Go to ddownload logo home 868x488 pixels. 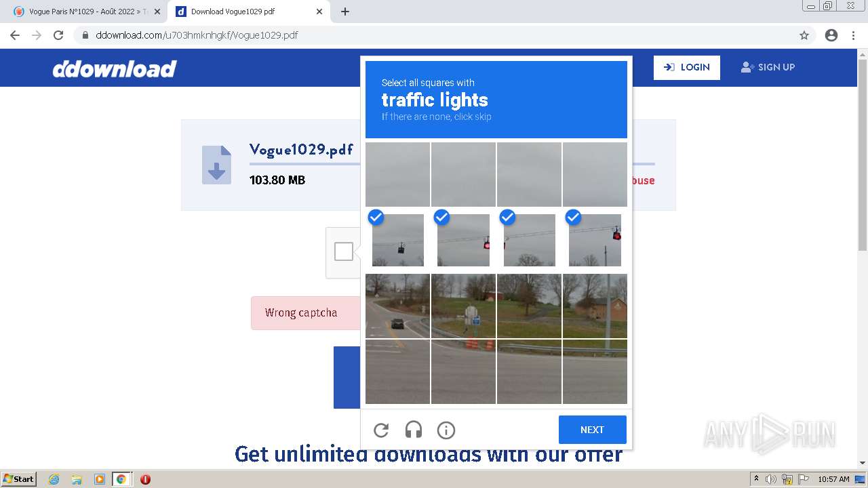pyautogui.click(x=115, y=68)
